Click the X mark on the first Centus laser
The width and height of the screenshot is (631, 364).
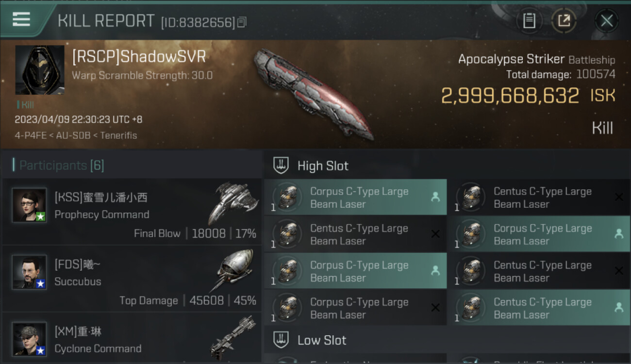point(619,197)
